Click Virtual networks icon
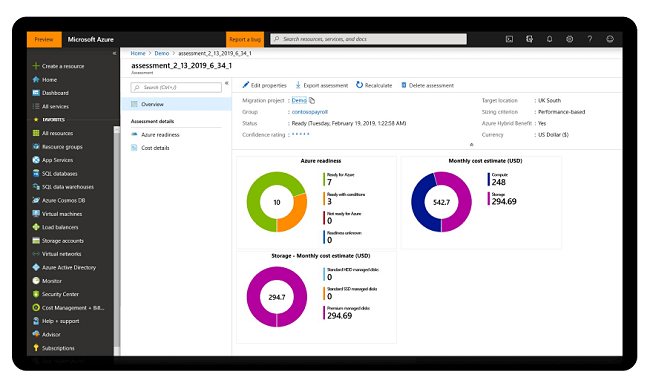Viewport: 650px width, 386px height. (x=36, y=254)
